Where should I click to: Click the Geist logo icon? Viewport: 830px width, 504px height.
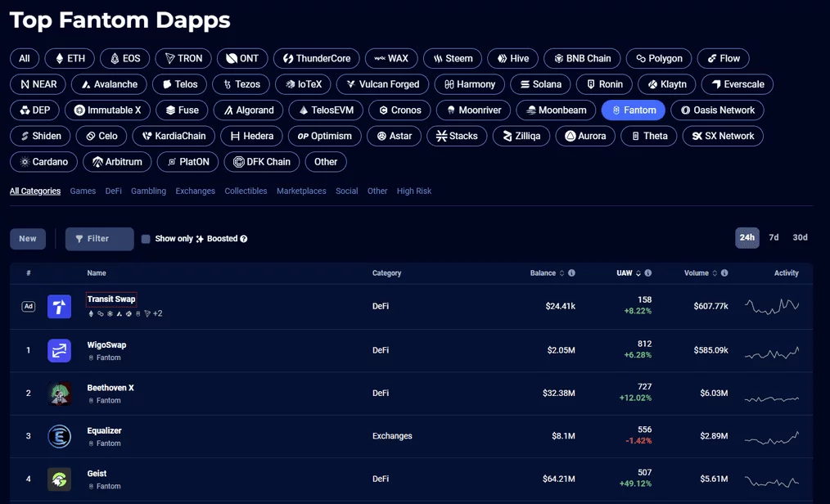(x=59, y=479)
